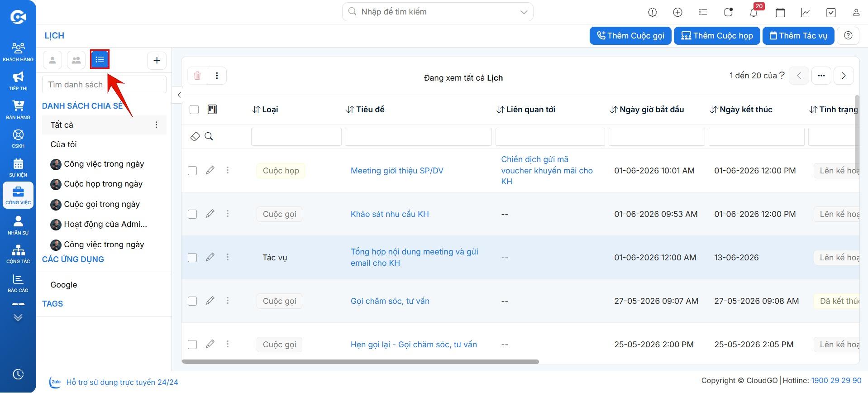Image resolution: width=868 pixels, height=393 pixels.
Task: Open the Khách hàng module in sidebar
Action: (18, 52)
